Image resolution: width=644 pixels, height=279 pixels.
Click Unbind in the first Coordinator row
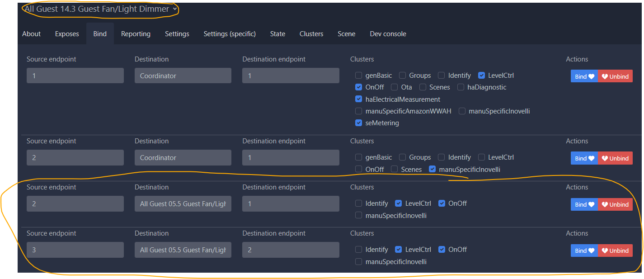point(615,76)
